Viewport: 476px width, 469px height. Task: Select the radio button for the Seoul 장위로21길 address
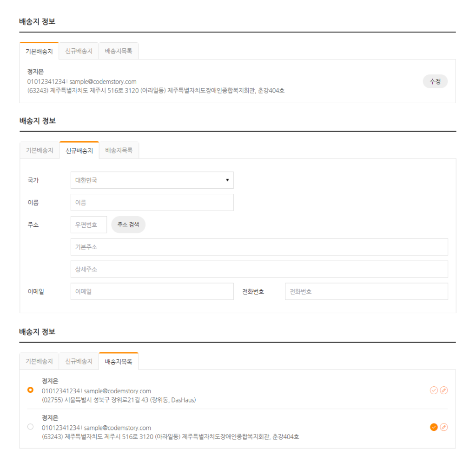(31, 390)
